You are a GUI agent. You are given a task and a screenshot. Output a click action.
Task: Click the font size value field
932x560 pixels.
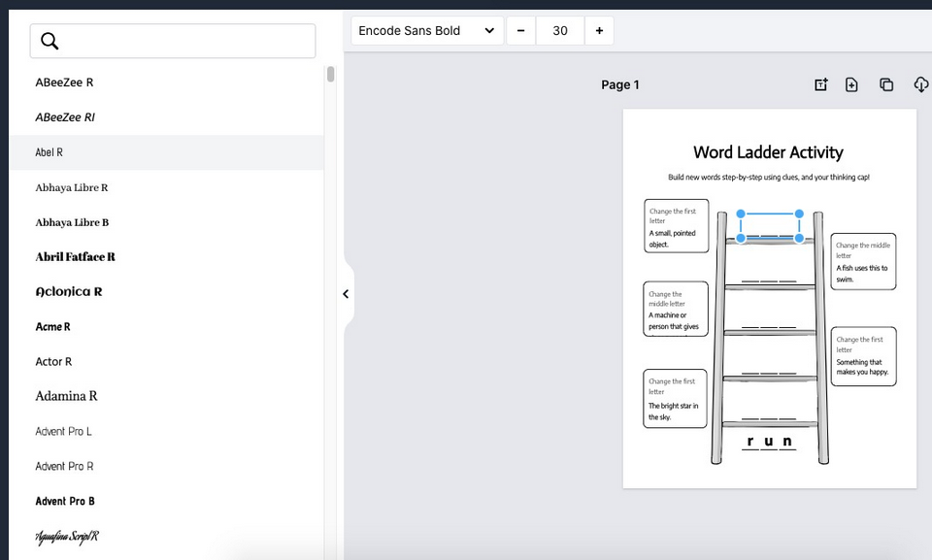point(560,30)
